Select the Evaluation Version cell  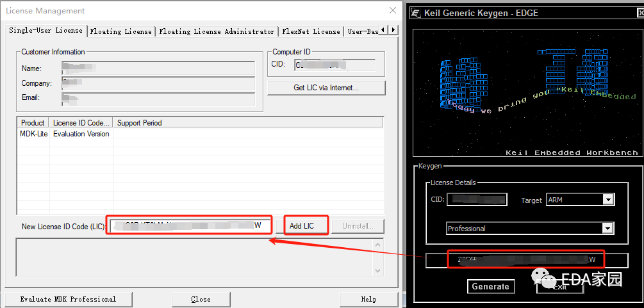point(81,134)
